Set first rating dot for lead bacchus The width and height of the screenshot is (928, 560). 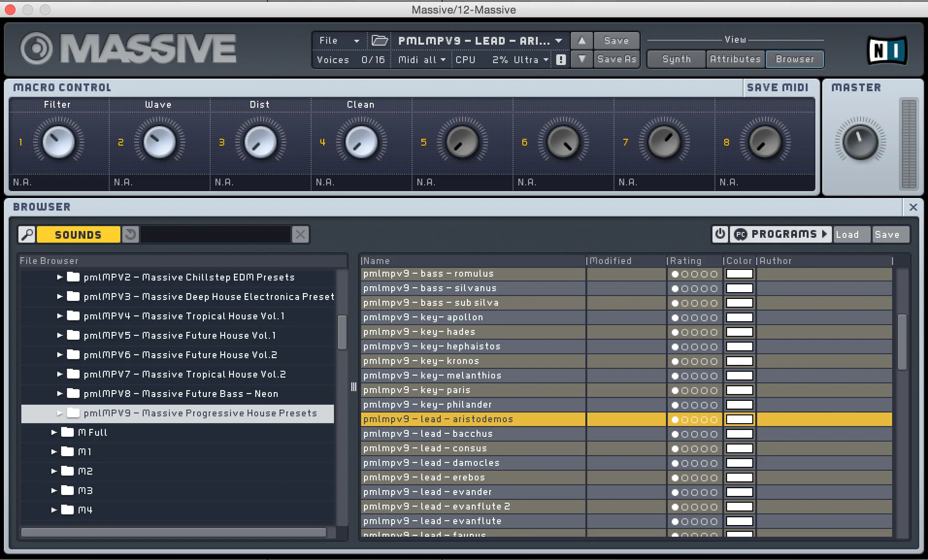(x=675, y=434)
